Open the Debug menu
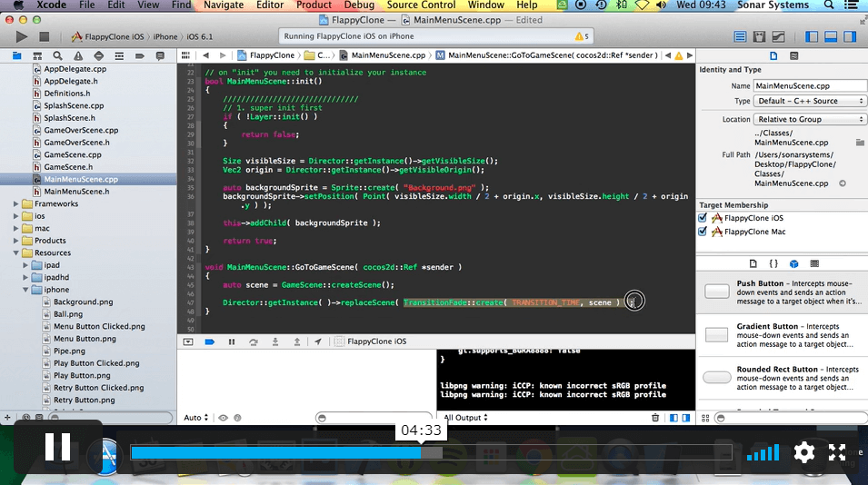Viewport: 868px width, 485px height. pyautogui.click(x=359, y=5)
